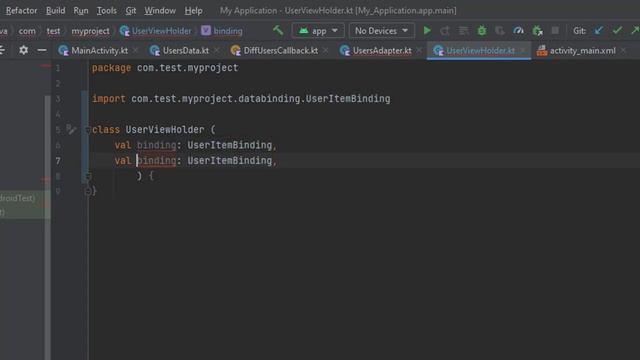Click the import UserItemBinding statement

(x=241, y=99)
